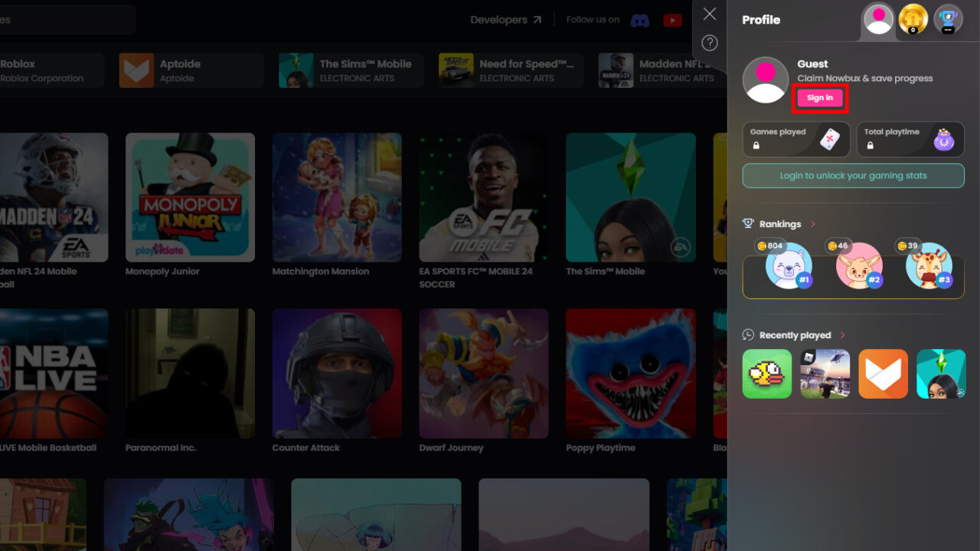Click the Total playtime purple pouch icon
This screenshot has width=980, height=551.
(x=943, y=139)
